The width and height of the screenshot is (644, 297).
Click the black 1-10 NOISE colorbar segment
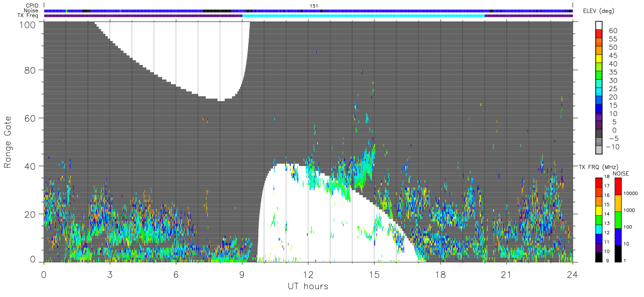coord(618,254)
